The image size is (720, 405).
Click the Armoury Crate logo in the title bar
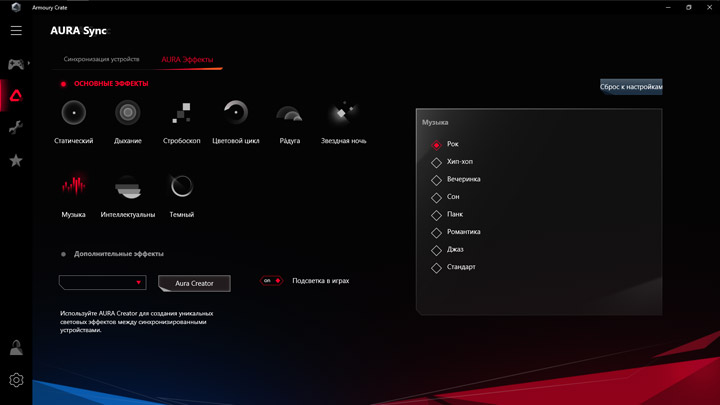click(x=16, y=7)
